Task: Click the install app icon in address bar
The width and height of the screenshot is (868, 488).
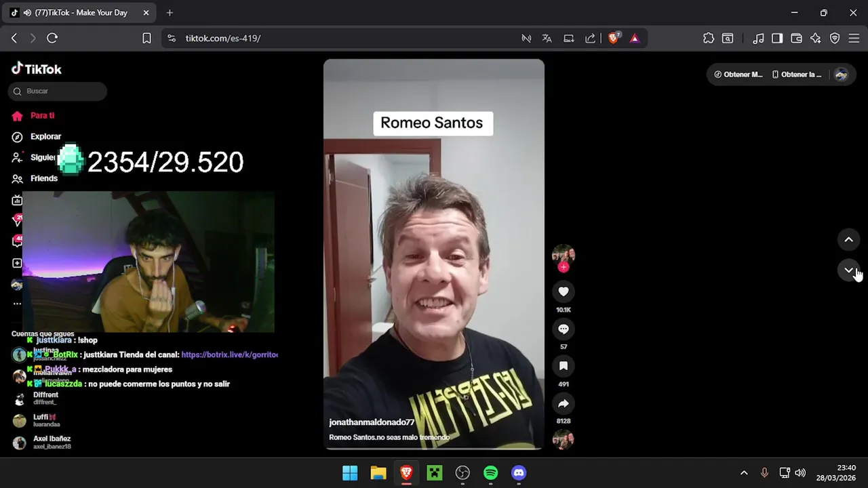Action: point(569,38)
